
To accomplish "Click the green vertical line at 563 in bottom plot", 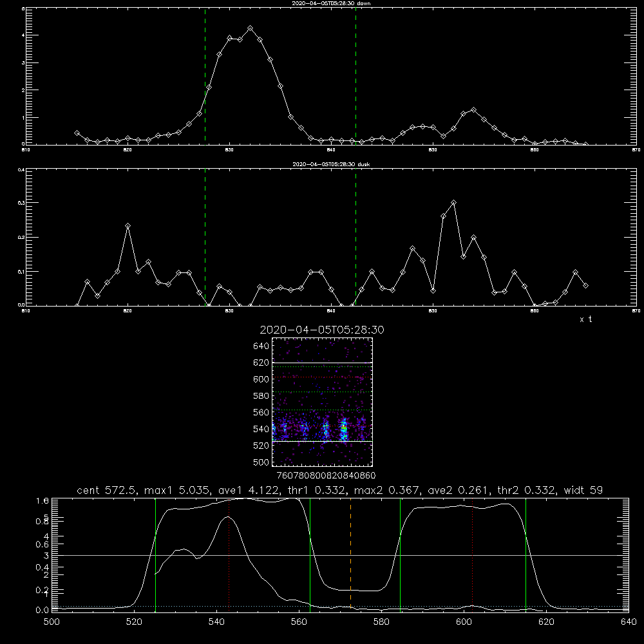I will [310, 554].
